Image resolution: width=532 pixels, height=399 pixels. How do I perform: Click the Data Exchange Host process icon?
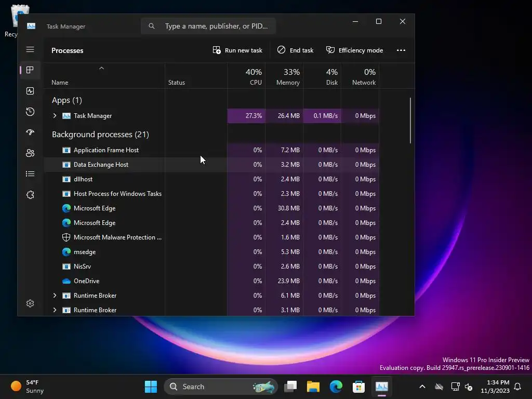pyautogui.click(x=66, y=165)
